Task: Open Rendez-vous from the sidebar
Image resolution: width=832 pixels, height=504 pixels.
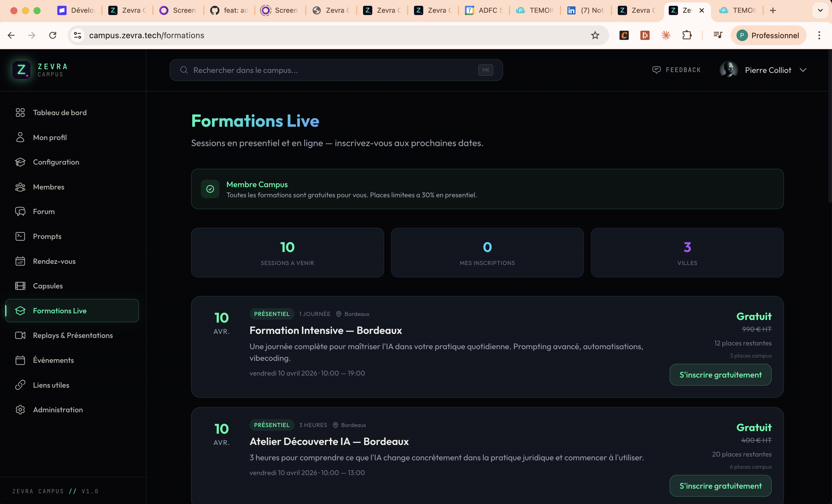Action: [54, 261]
